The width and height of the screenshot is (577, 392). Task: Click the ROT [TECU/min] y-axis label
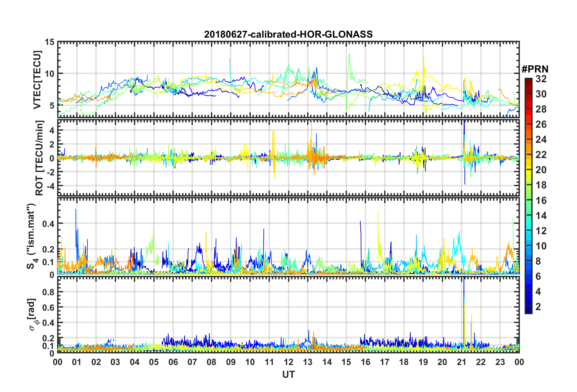[x=39, y=158]
